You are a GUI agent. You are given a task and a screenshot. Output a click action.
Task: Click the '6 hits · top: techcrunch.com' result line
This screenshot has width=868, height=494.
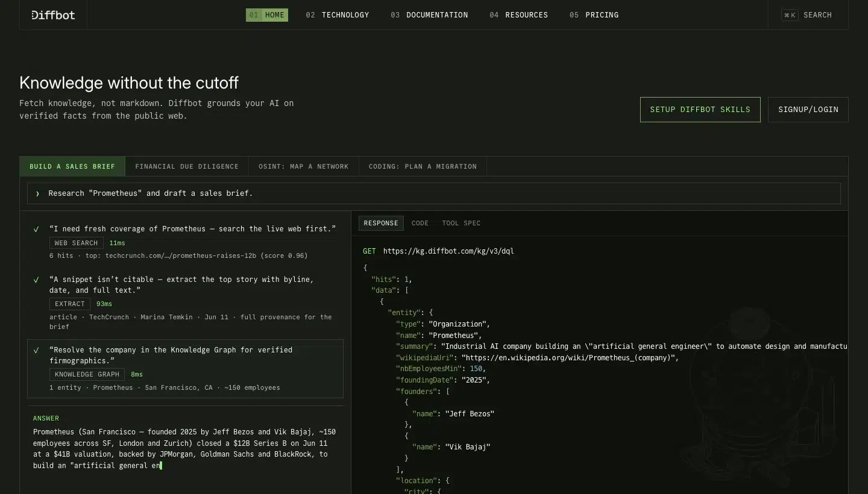tap(178, 255)
